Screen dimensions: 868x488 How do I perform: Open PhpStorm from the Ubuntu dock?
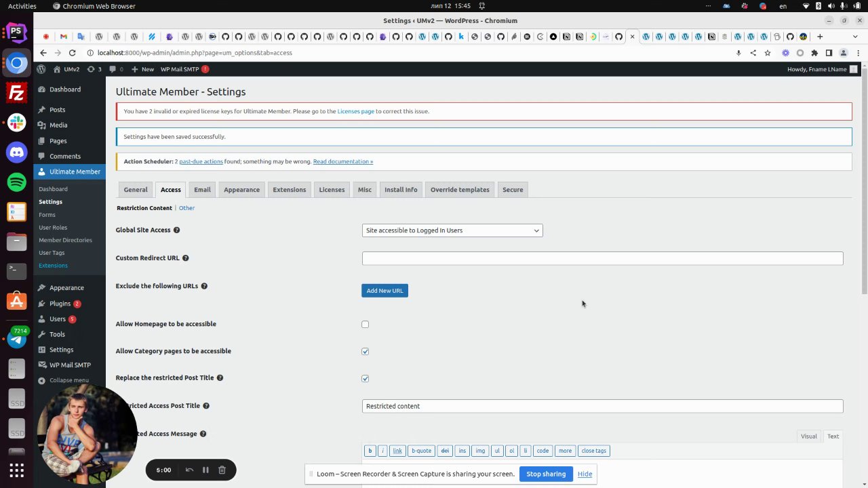16,31
